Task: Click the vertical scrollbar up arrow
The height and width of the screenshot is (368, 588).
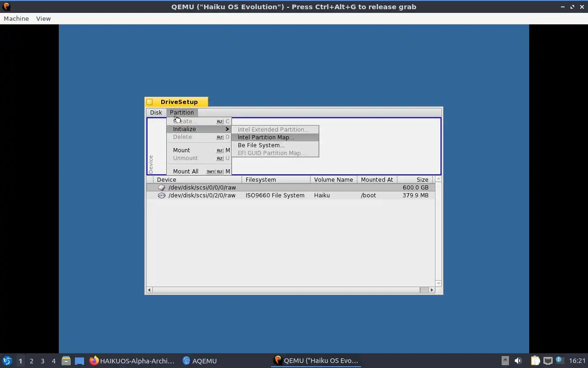Action: point(438,179)
